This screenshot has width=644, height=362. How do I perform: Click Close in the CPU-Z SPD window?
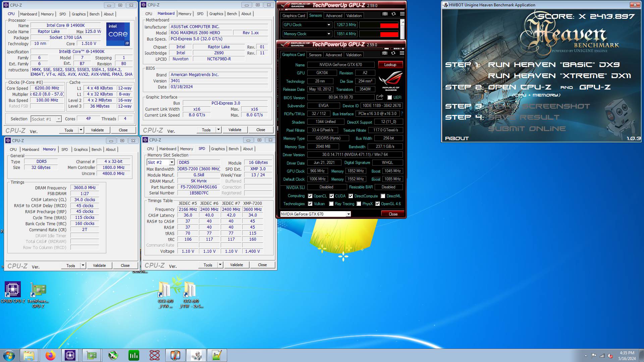(x=262, y=265)
